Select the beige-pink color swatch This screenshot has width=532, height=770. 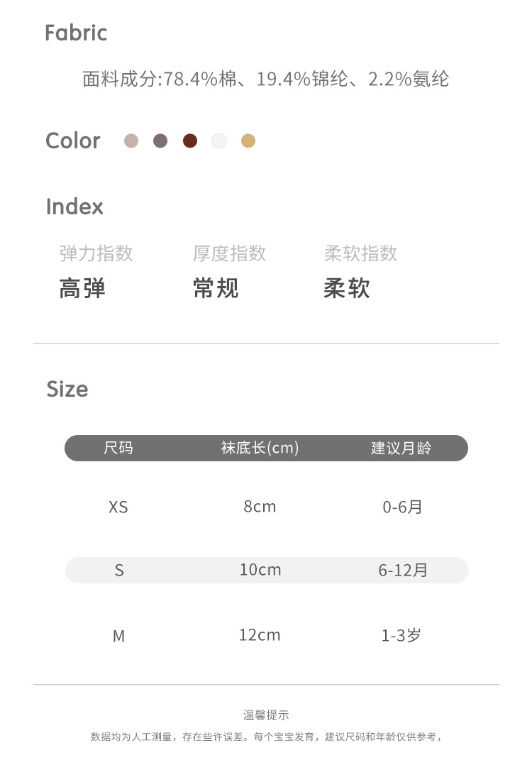click(x=131, y=141)
